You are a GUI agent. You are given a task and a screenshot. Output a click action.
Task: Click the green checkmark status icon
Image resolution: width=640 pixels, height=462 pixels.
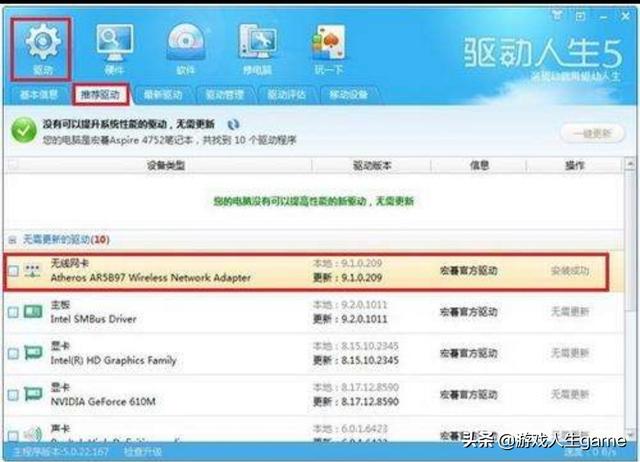click(x=24, y=130)
